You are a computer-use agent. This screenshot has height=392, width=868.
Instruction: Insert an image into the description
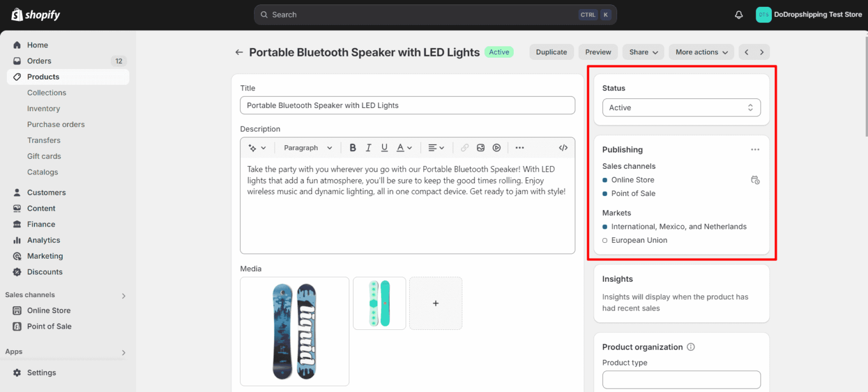[x=480, y=147]
